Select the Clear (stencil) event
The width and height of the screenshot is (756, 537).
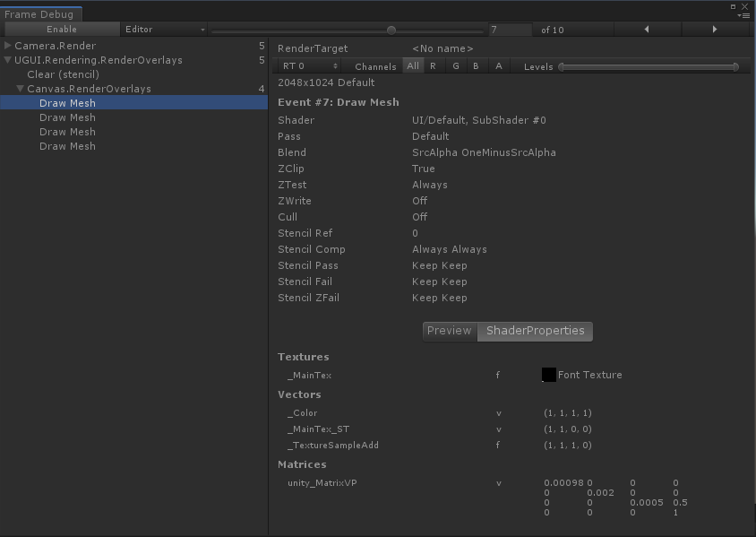pos(63,74)
